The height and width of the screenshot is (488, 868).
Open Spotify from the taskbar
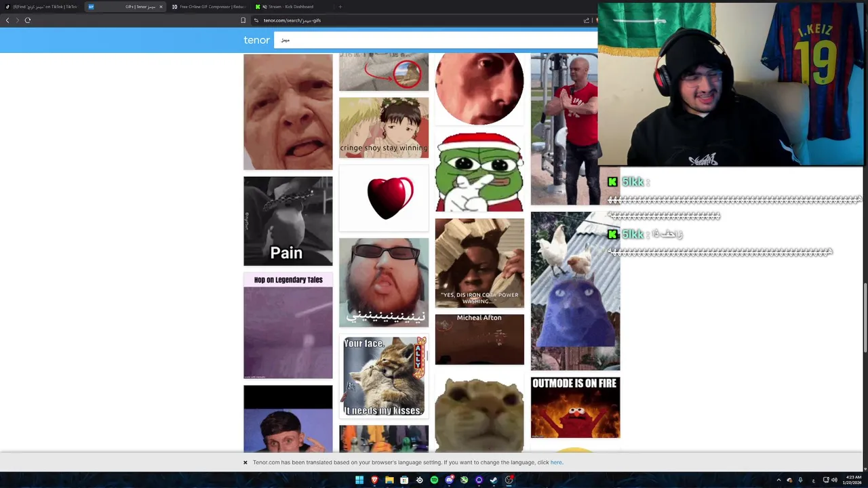coord(434,480)
